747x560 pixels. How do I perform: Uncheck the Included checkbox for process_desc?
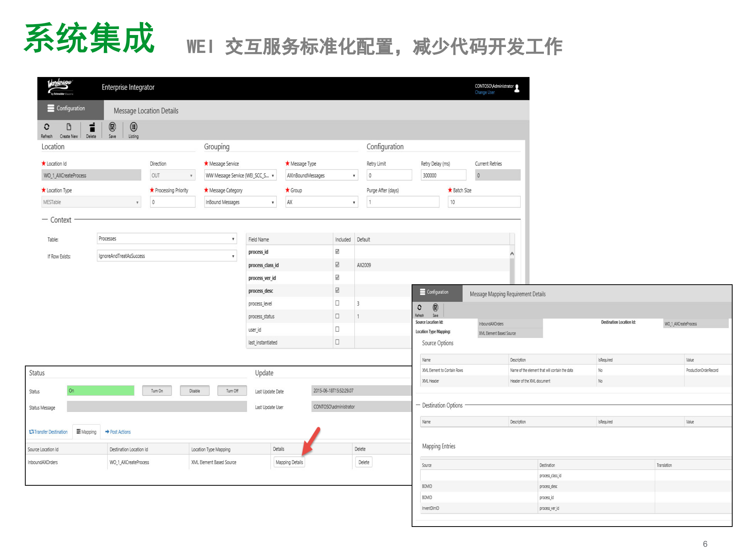click(337, 290)
